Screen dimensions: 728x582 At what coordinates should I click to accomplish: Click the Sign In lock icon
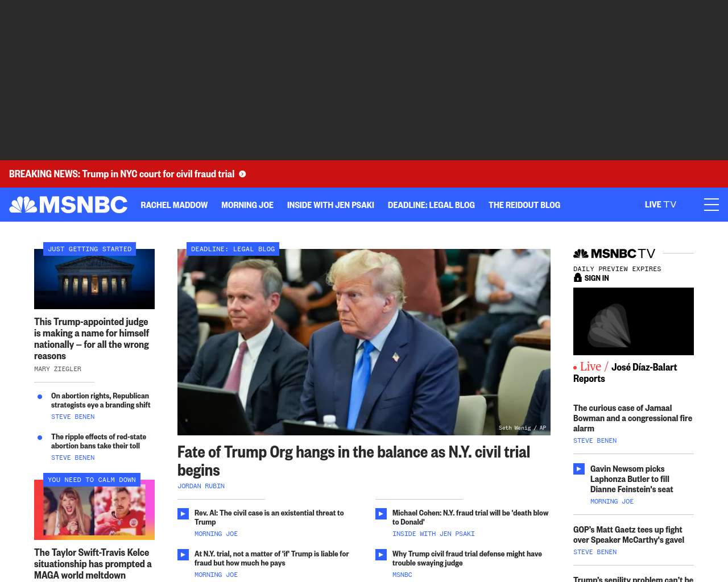[578, 277]
